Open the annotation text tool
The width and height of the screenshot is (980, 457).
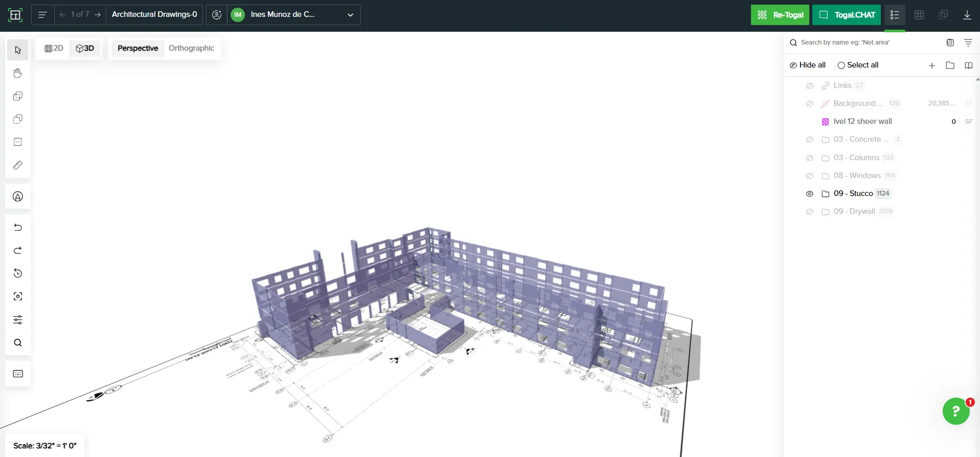pos(18,197)
